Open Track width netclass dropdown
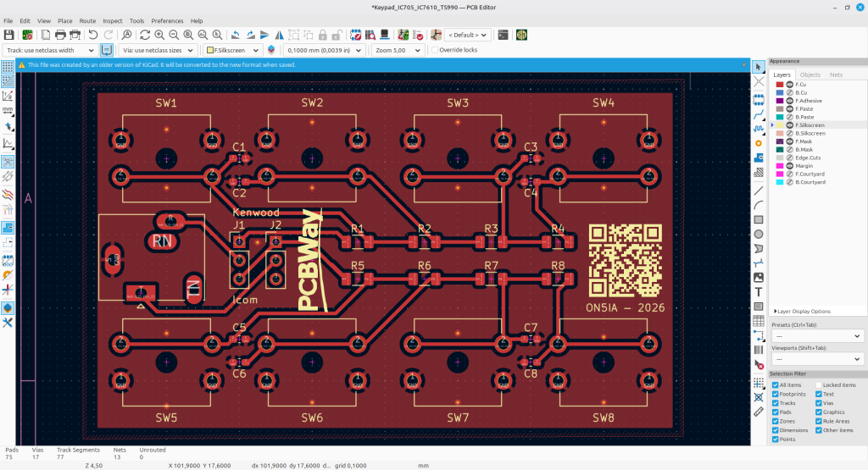Image resolution: width=868 pixels, height=470 pixels. point(50,50)
